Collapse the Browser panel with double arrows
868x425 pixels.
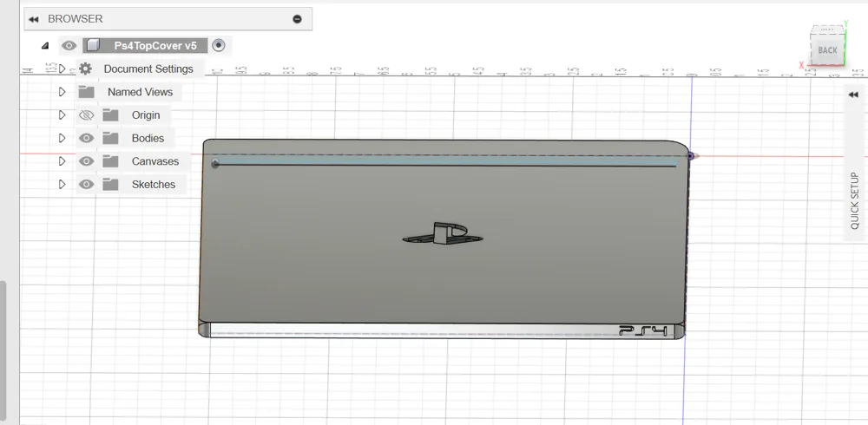[34, 19]
